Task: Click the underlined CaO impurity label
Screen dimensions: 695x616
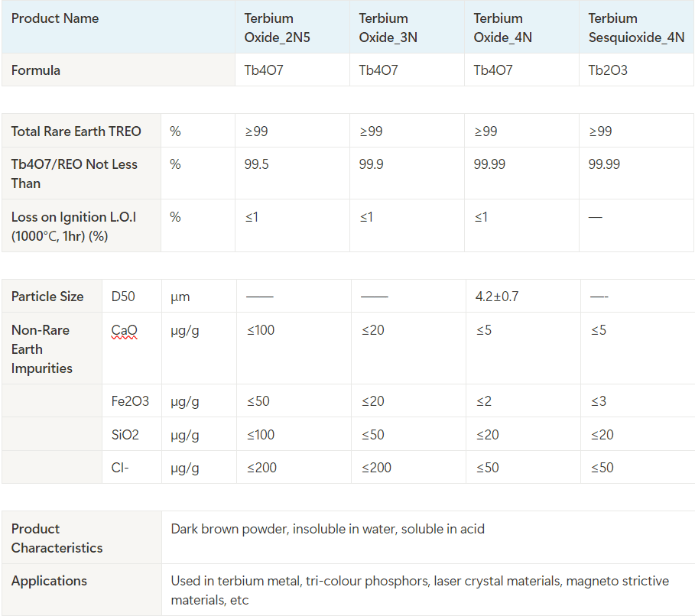Action: pos(125,330)
